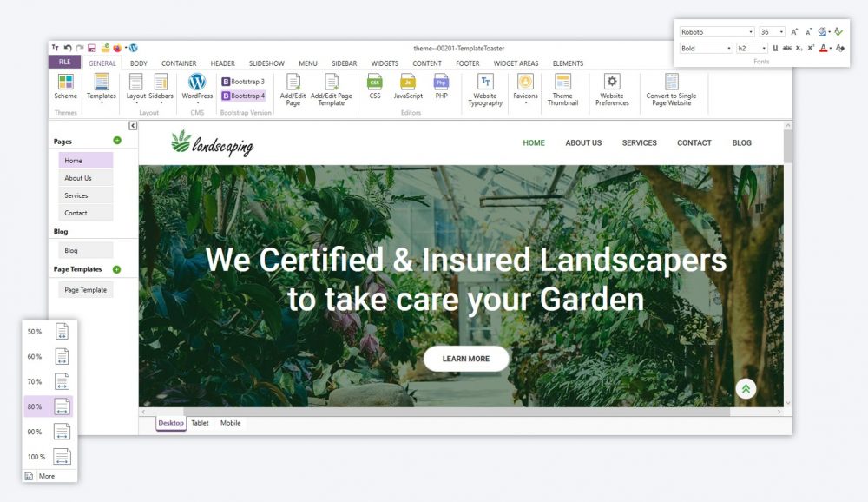
Task: Click Convert to Single Page Website
Action: (x=671, y=83)
